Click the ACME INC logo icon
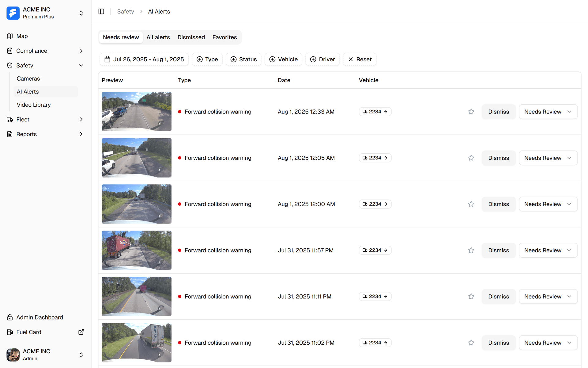 (x=13, y=13)
